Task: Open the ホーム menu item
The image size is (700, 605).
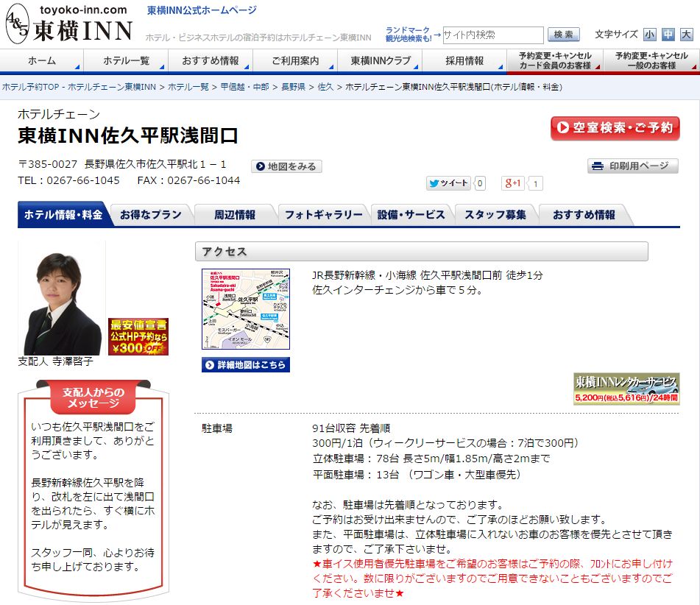Action: pyautogui.click(x=42, y=61)
